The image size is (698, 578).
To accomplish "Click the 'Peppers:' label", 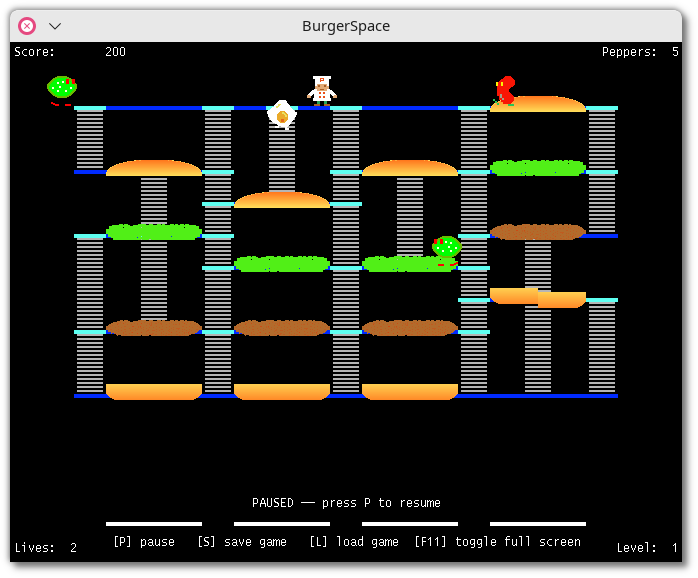I will click(x=629, y=52).
